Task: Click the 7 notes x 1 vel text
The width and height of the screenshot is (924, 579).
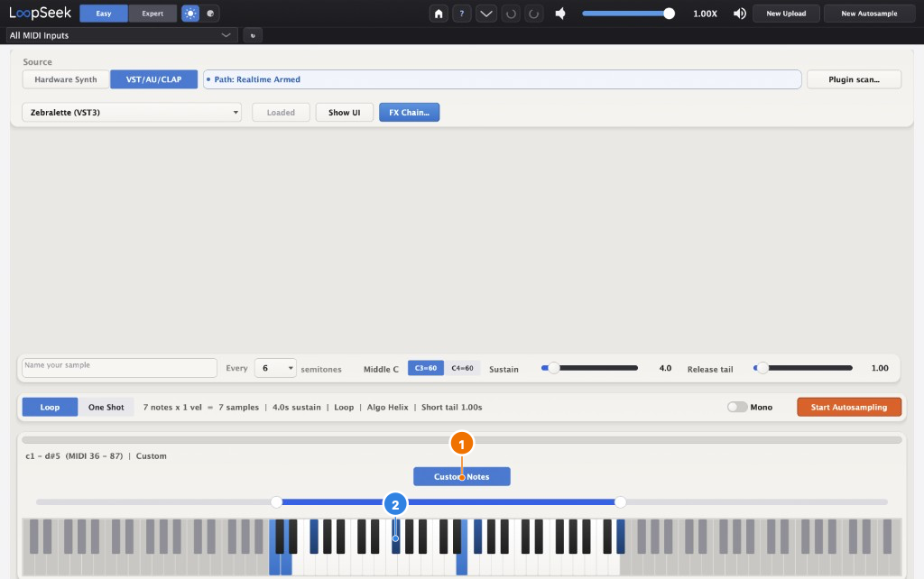Action: click(x=172, y=407)
